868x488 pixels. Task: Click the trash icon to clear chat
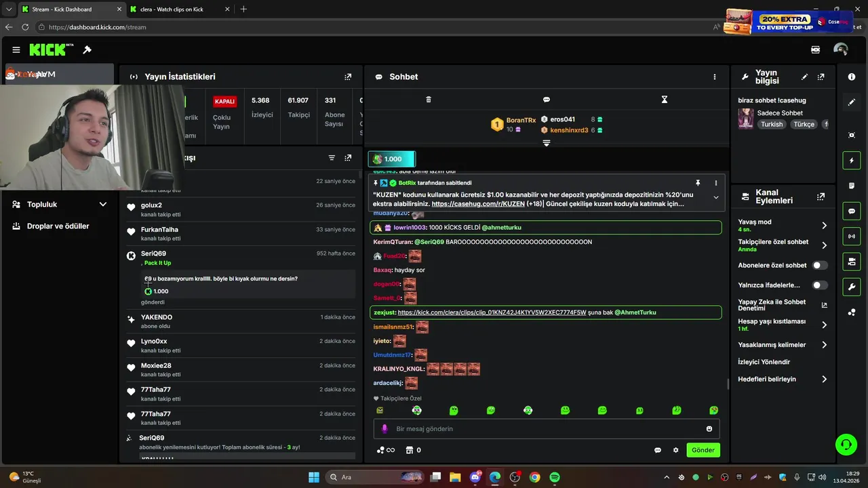[429, 100]
